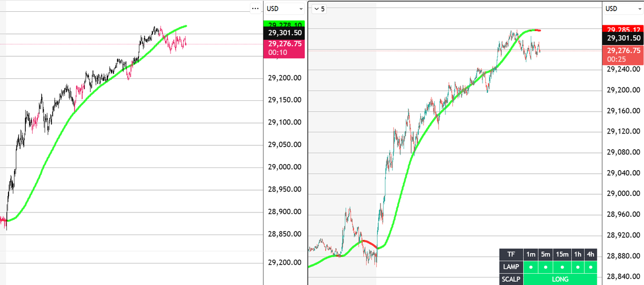Click the 29,040.00 level on right price axis

tap(623, 173)
